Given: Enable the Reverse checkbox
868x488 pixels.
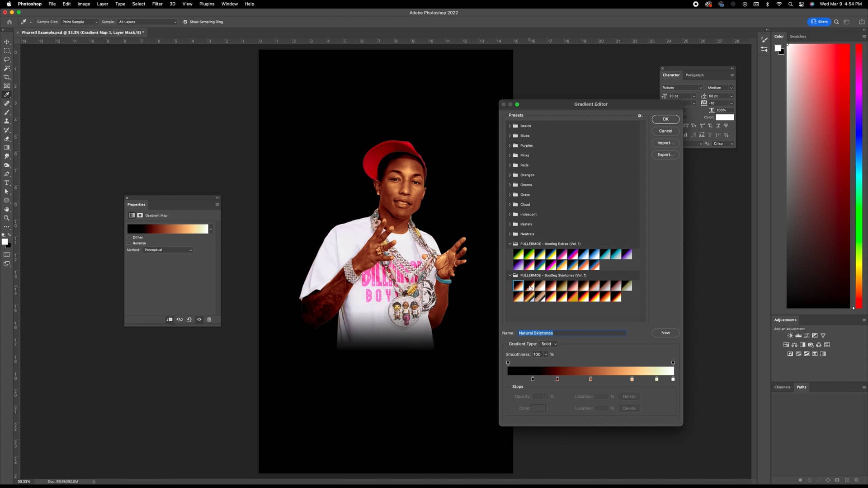Looking at the screenshot, I should pos(129,243).
